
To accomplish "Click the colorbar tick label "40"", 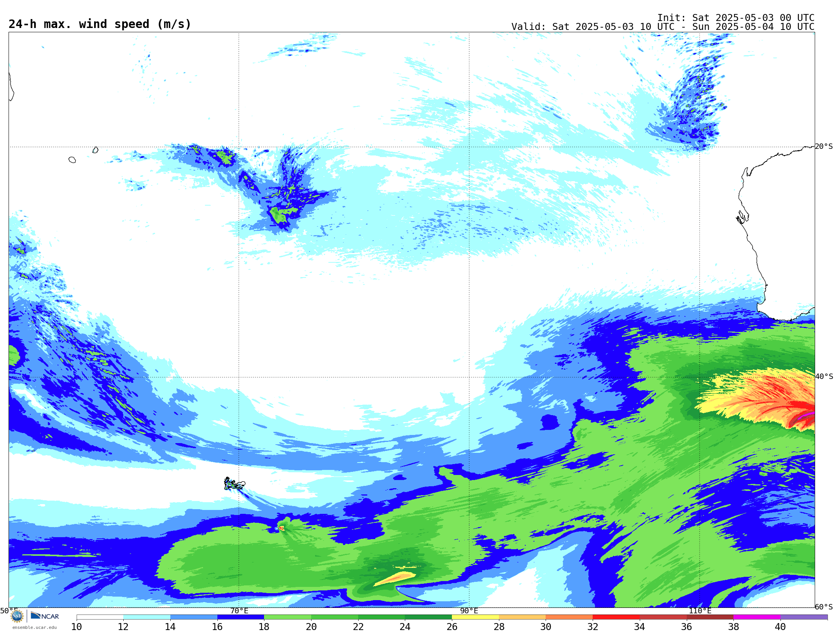I will point(780,627).
